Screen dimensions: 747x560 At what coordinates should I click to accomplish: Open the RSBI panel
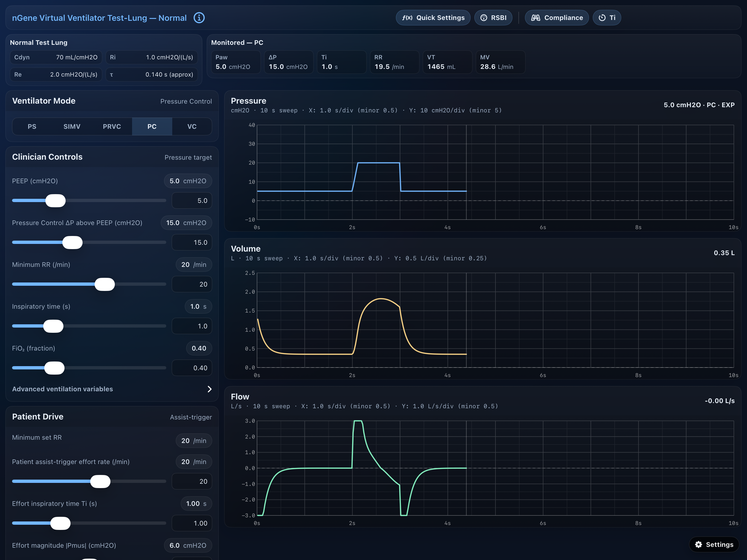click(493, 17)
